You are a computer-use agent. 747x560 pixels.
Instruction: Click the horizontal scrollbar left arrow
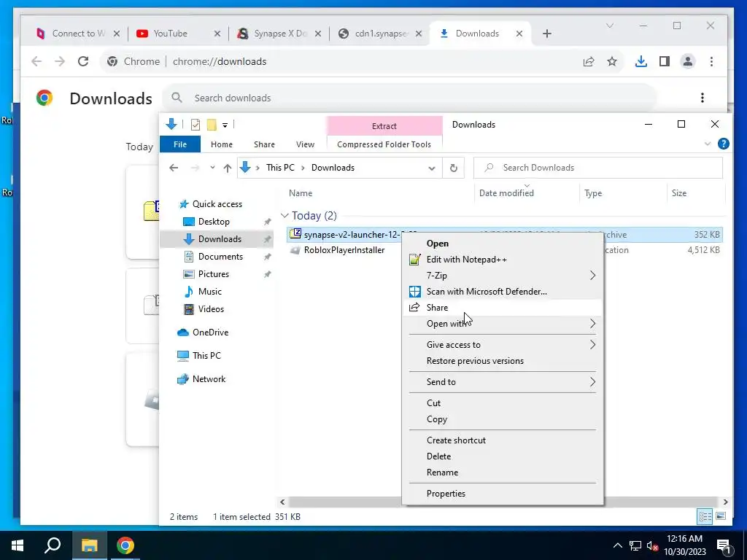click(x=282, y=502)
